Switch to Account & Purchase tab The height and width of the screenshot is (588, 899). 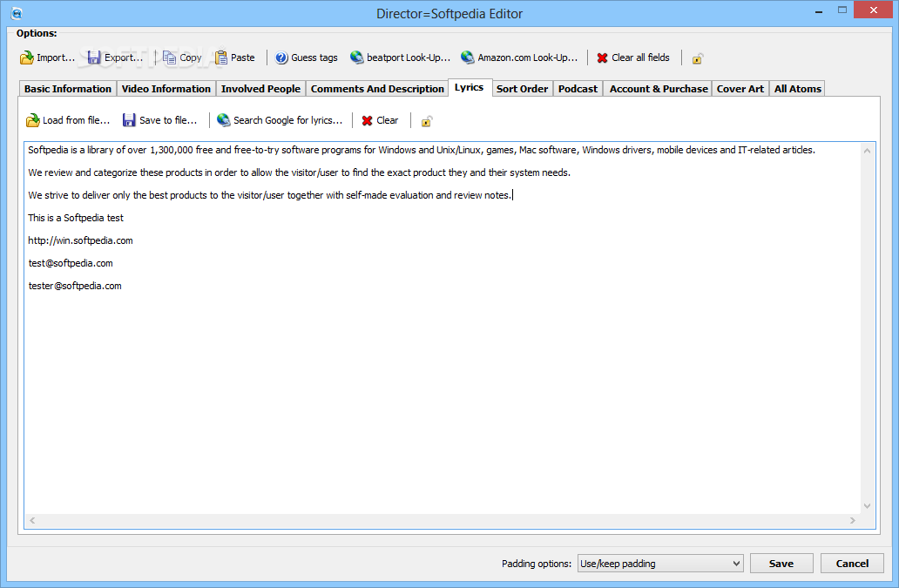(659, 89)
